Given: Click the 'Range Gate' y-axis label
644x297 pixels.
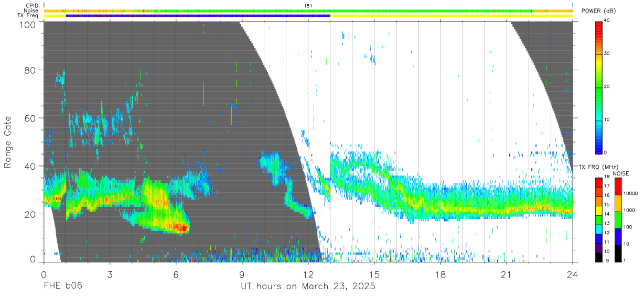Looking at the screenshot, I should tap(8, 142).
